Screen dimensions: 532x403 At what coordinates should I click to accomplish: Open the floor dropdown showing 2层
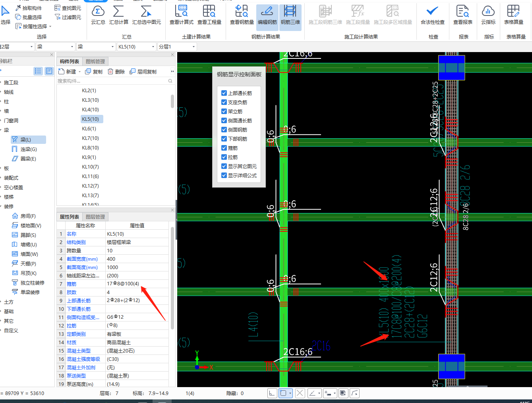click(17, 46)
